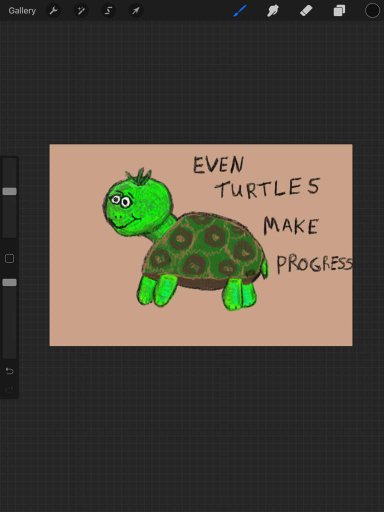
Task: Click the word PROGRESS on canvas
Action: [314, 265]
